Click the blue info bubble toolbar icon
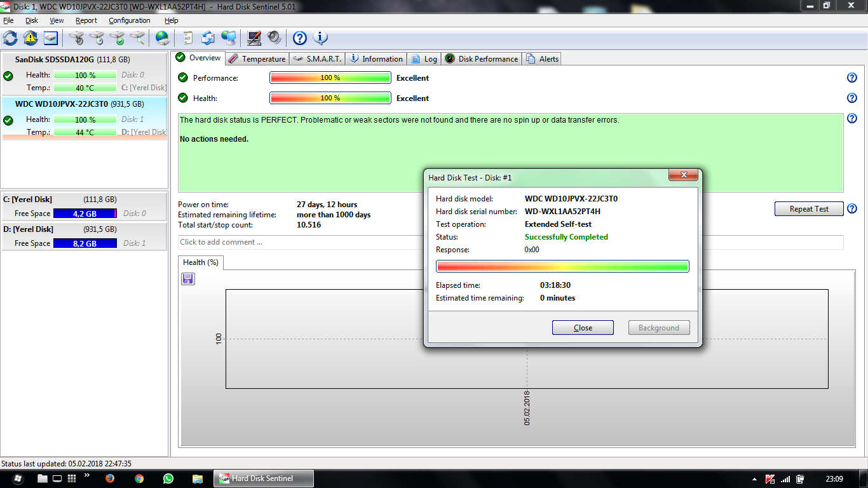 point(320,38)
